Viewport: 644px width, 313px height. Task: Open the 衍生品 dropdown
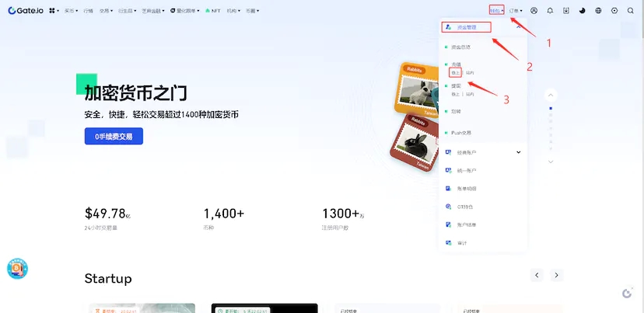[x=128, y=11]
